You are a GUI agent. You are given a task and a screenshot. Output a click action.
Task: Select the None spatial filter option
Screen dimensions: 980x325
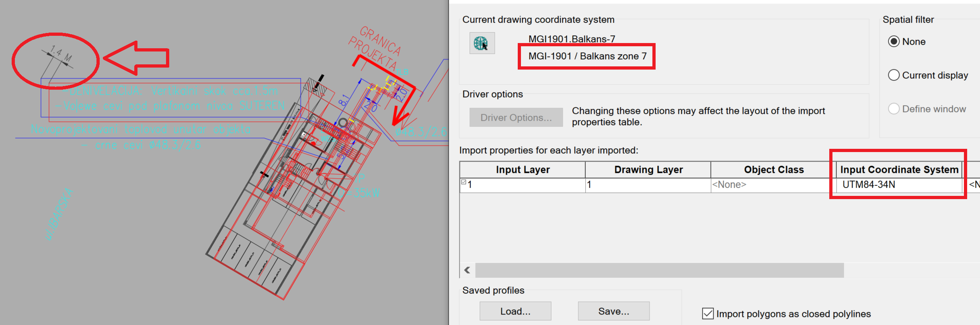(x=894, y=41)
